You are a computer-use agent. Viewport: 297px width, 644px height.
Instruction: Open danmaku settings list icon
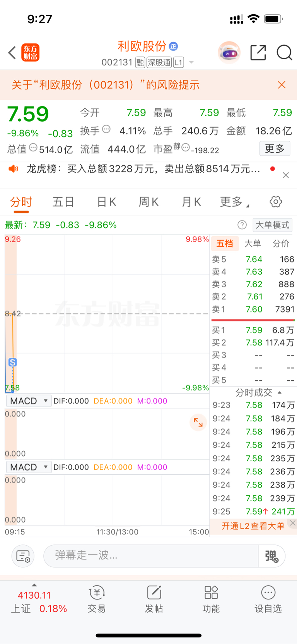pos(23,556)
